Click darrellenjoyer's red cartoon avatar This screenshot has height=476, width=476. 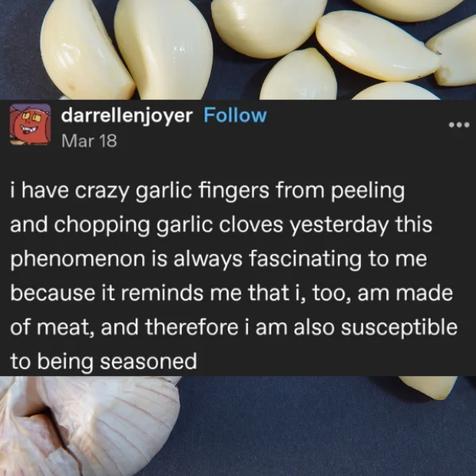pyautogui.click(x=30, y=125)
